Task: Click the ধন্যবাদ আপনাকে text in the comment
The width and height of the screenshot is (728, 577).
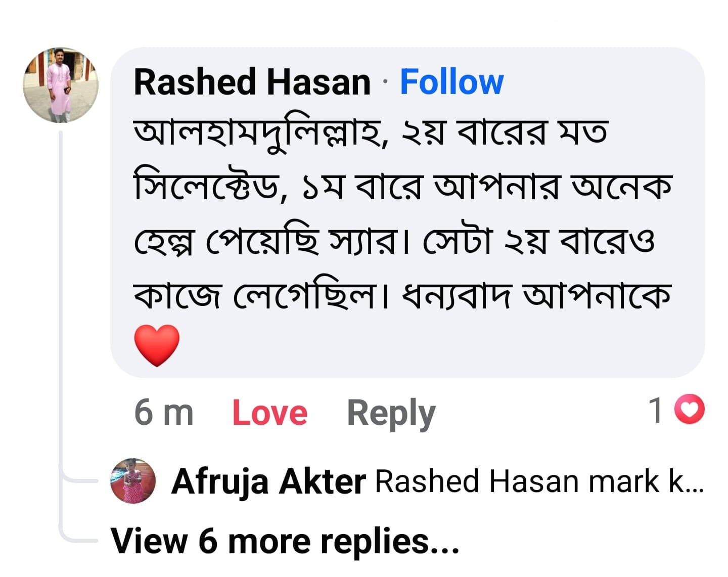Action: coord(536,296)
